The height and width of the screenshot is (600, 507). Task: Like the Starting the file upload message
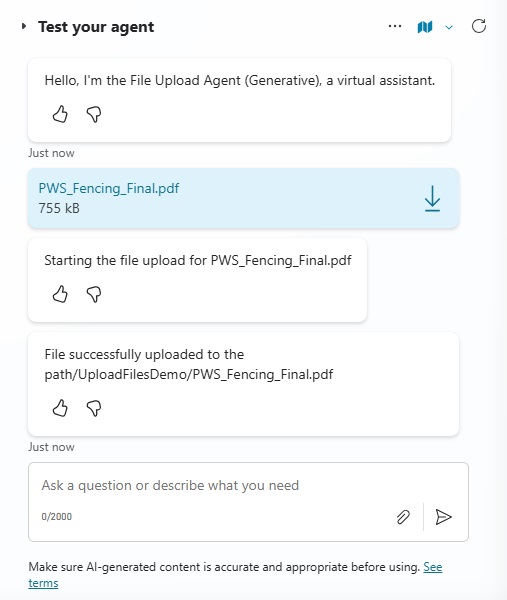point(60,294)
